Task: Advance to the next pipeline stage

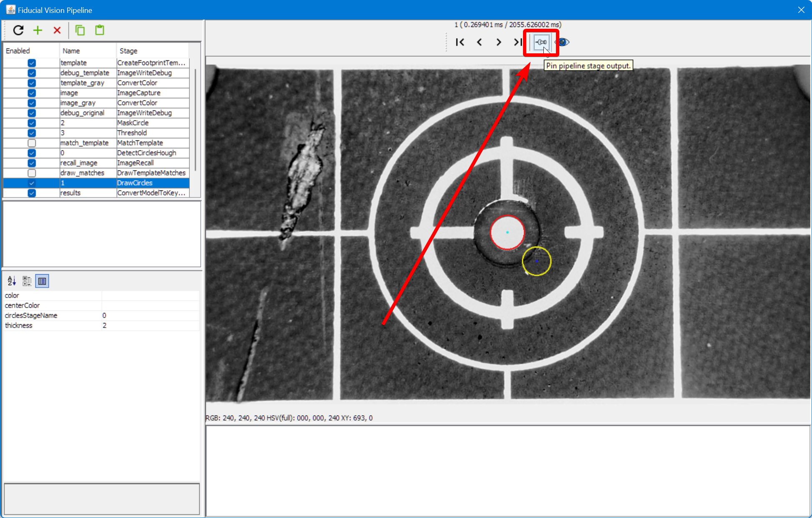Action: pos(498,42)
